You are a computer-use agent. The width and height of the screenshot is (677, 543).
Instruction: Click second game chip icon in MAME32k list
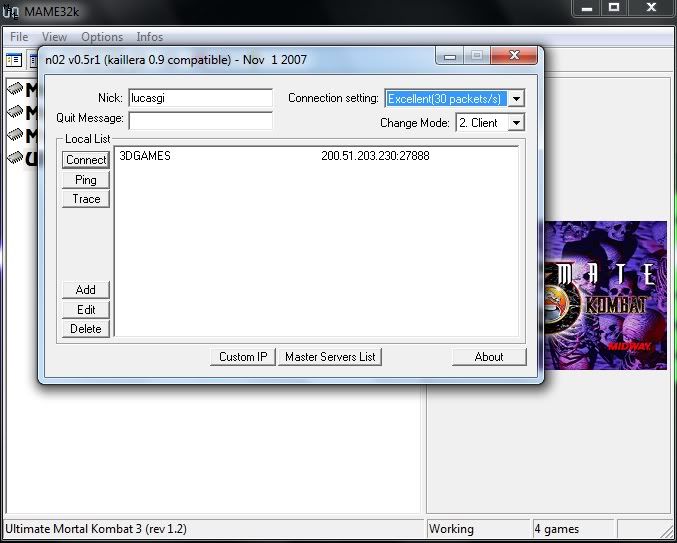[x=16, y=112]
